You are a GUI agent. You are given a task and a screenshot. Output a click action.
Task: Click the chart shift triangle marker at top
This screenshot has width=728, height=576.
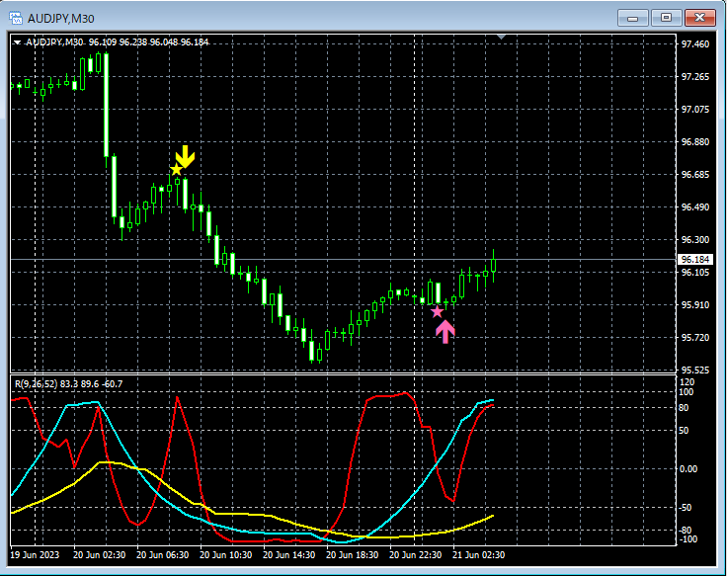tap(501, 37)
